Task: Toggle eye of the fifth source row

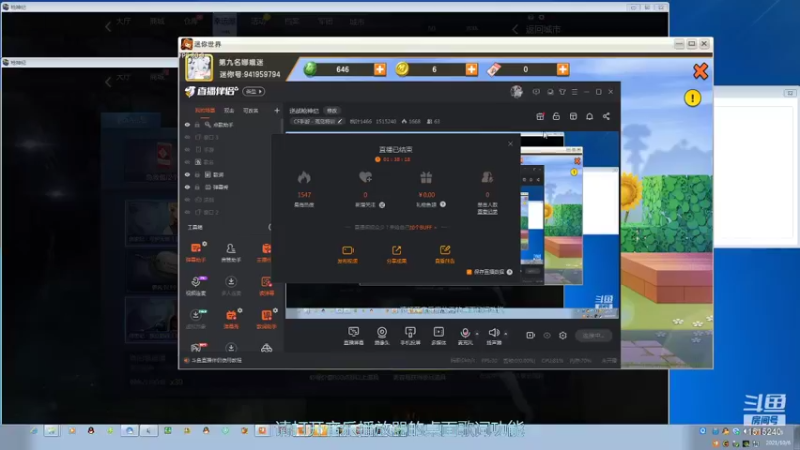Action: tap(187, 174)
